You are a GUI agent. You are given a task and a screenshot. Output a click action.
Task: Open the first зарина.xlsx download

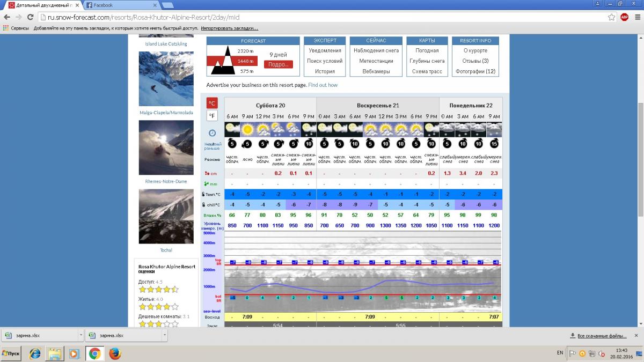coord(40,336)
